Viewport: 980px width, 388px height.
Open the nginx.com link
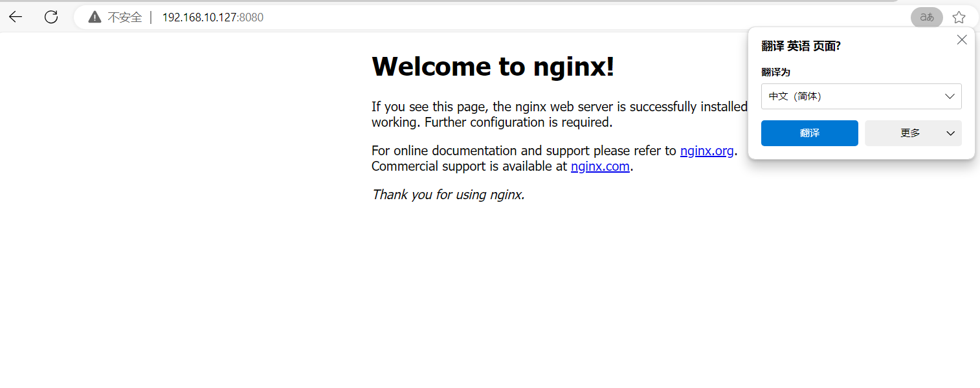tap(600, 166)
